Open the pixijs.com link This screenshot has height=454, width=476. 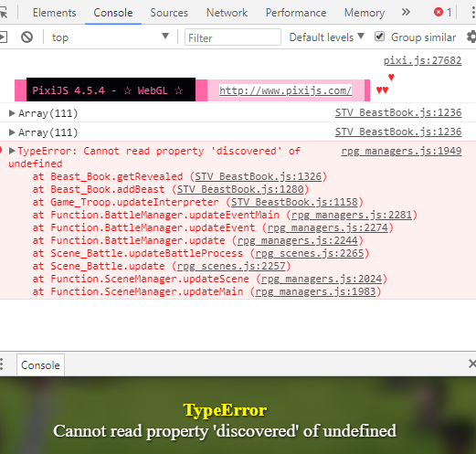pos(285,90)
